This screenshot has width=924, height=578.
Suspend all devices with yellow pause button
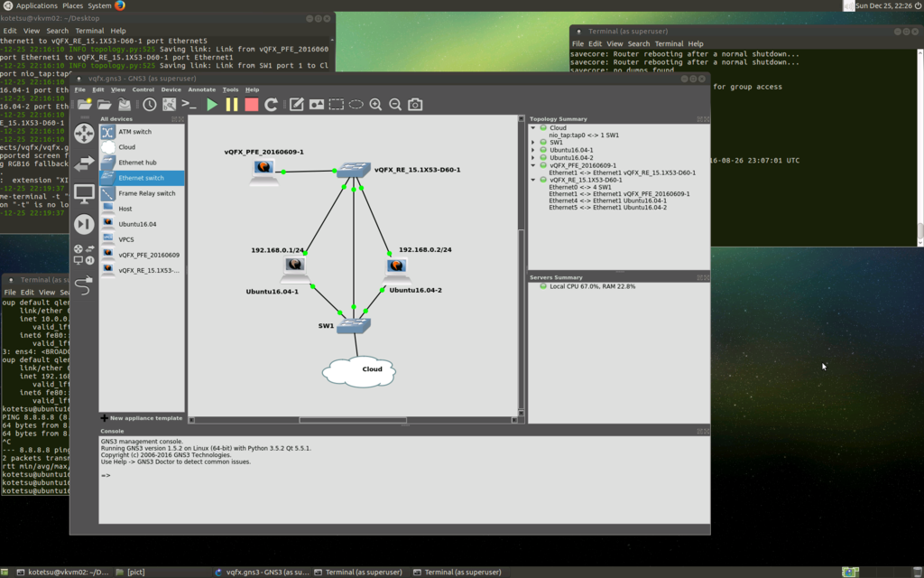click(232, 105)
